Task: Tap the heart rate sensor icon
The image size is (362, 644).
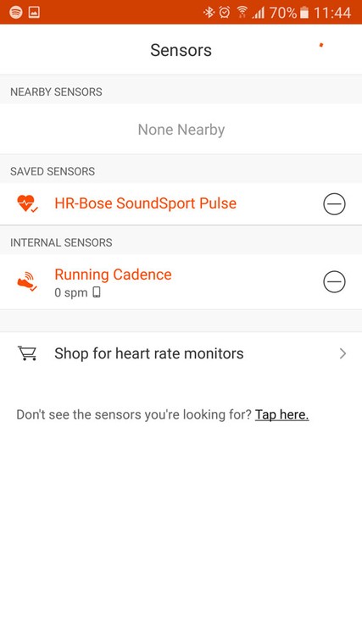Action: 27,203
